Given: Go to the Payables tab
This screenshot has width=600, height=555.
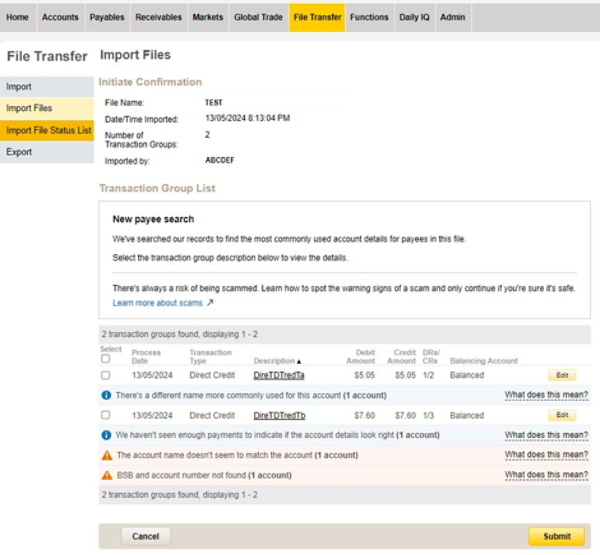Looking at the screenshot, I should point(107,17).
